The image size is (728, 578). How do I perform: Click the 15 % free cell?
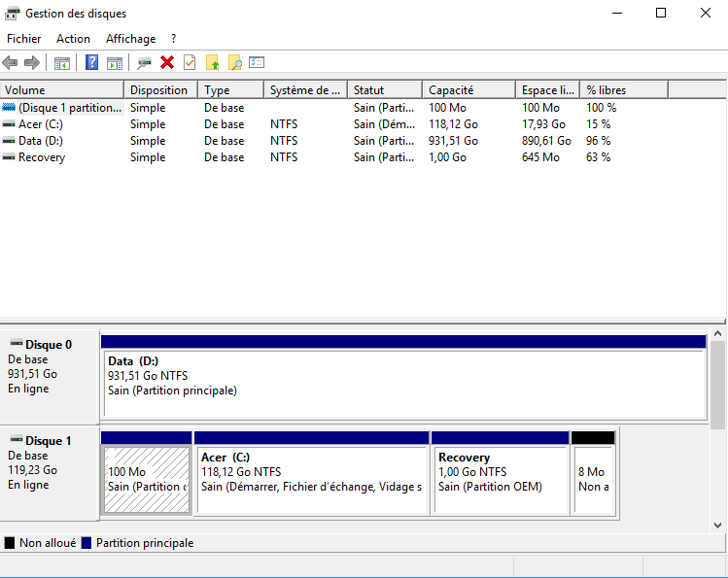(x=598, y=124)
